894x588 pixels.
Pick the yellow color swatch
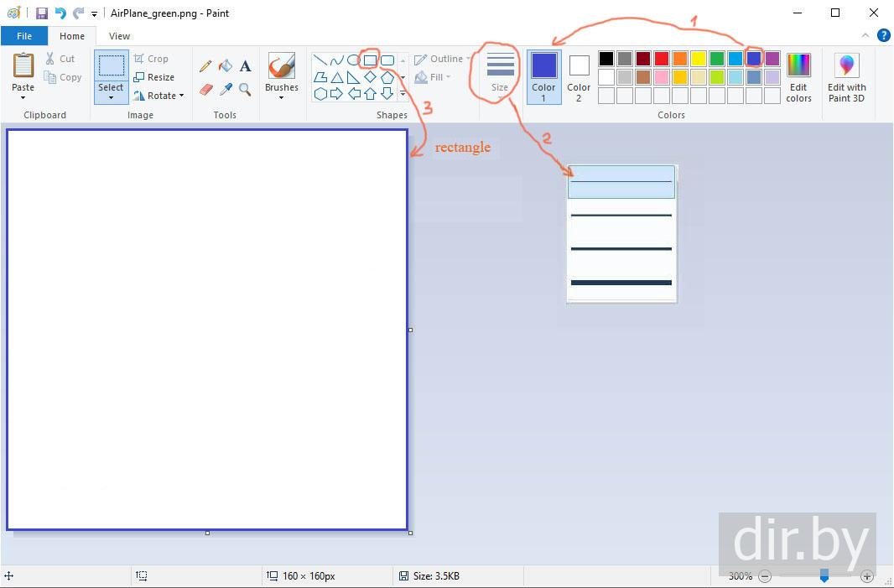(x=699, y=58)
